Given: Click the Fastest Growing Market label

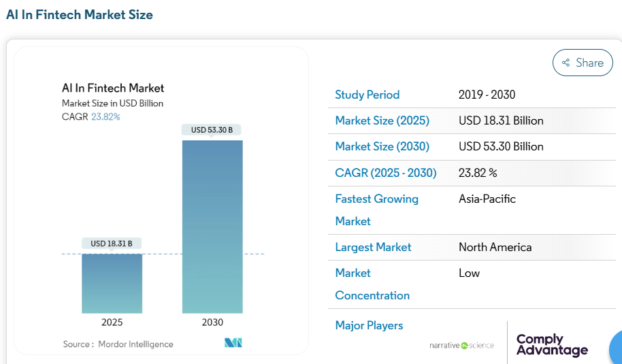Looking at the screenshot, I should pyautogui.click(x=376, y=210).
